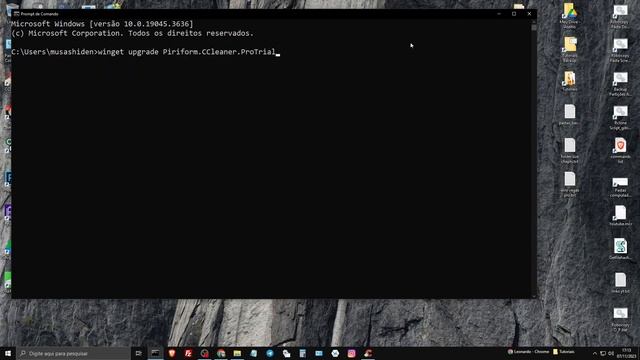Select the sony vegas pro.txt desktop file
Screen dimensions: 640x360
[570, 184]
